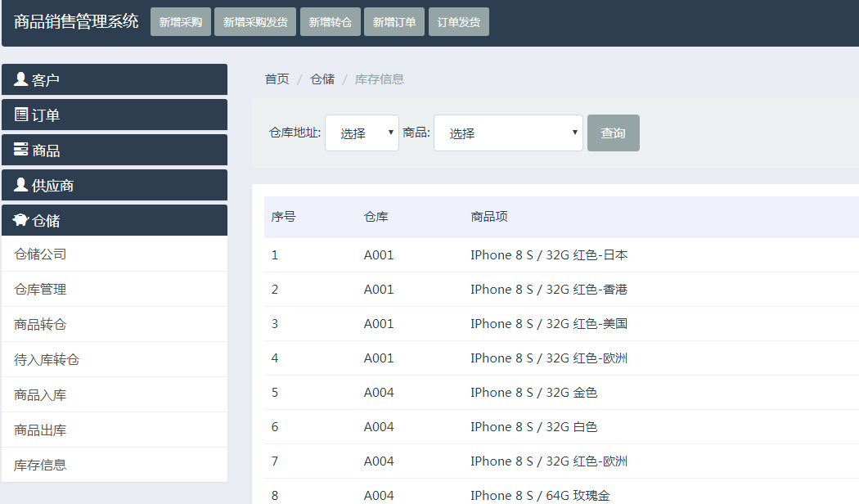Open 仓储公司 in the sidebar

tap(40, 254)
